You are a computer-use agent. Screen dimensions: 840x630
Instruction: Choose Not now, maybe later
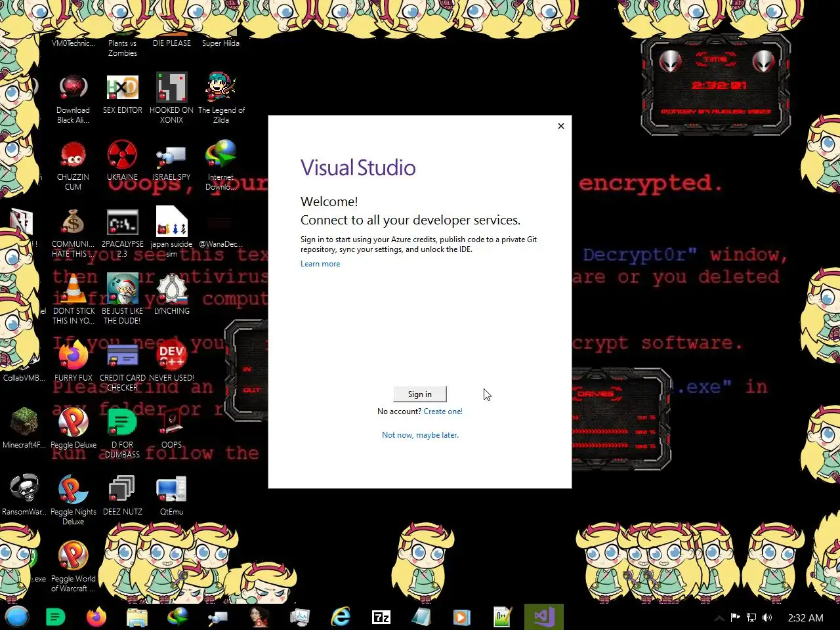[420, 435]
